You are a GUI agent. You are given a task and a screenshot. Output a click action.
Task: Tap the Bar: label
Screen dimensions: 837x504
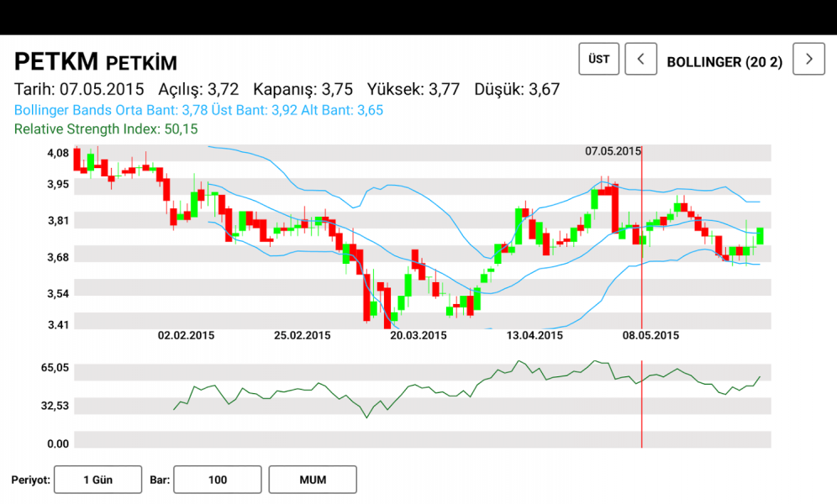[160, 480]
